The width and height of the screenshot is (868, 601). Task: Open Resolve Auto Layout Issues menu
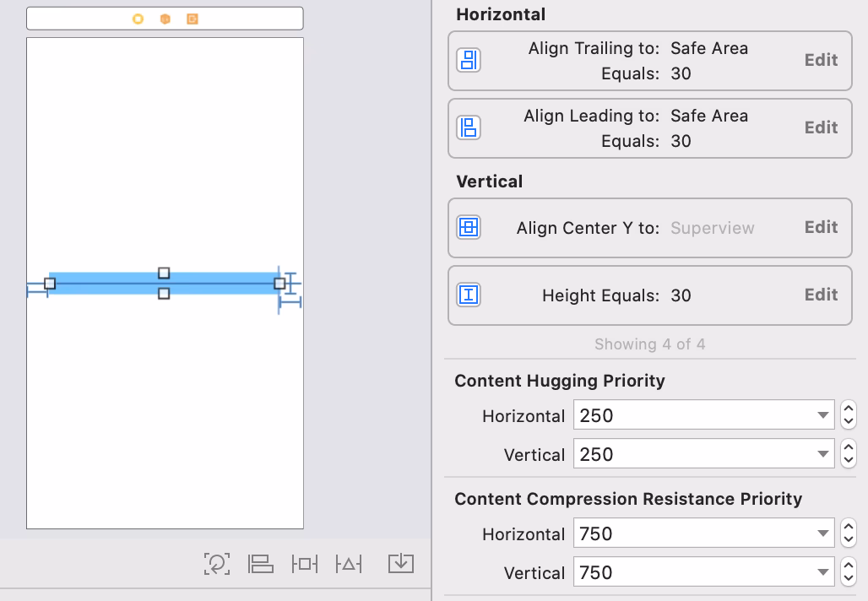pyautogui.click(x=349, y=564)
